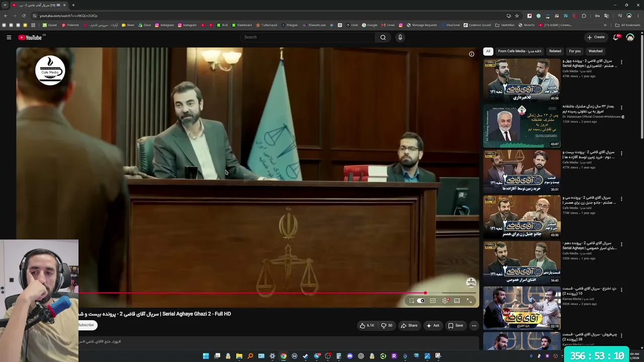Click the Create button
The image size is (644, 362).
point(596,37)
